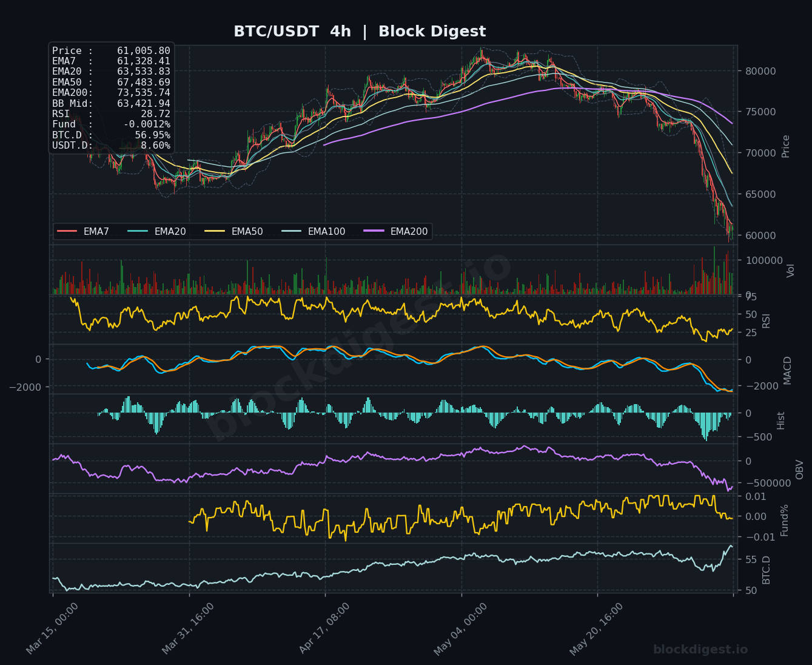Select the USDT.D 8.60% readout

click(111, 145)
